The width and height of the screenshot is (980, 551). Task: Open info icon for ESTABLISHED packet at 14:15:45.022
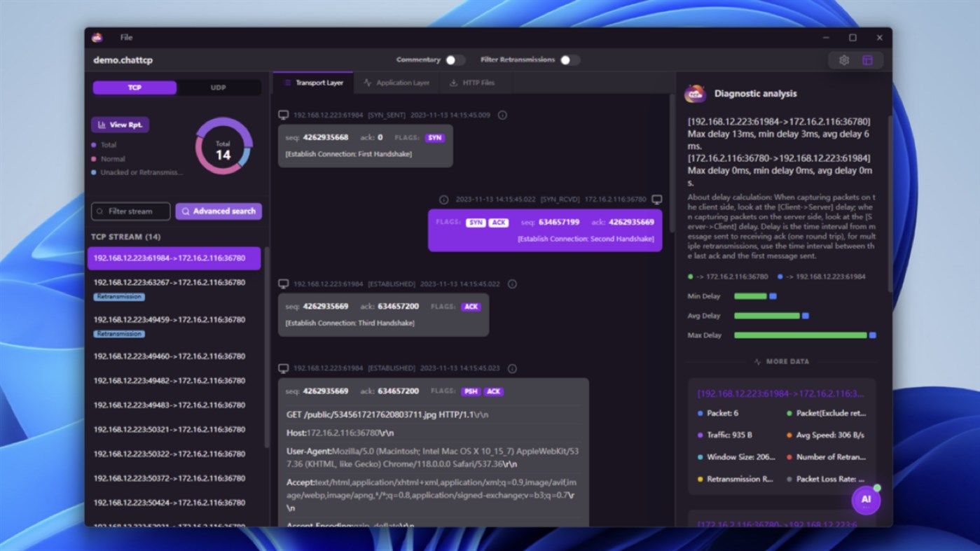click(512, 284)
